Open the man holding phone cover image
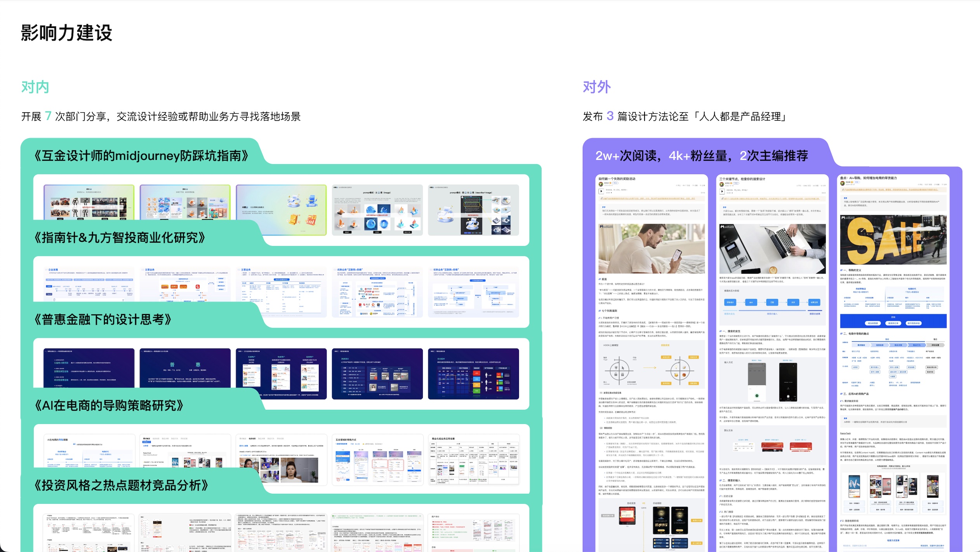Screen dimensions: 980x552 [652, 248]
